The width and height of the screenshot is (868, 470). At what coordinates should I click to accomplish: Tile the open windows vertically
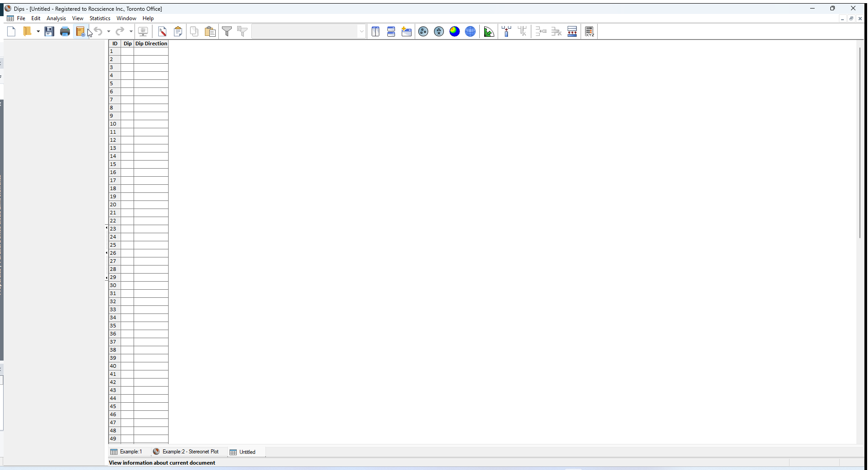coord(376,31)
